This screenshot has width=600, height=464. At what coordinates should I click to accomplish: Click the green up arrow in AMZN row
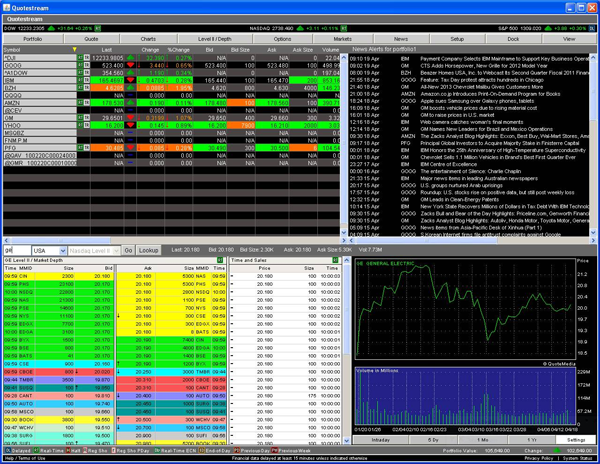click(x=130, y=102)
